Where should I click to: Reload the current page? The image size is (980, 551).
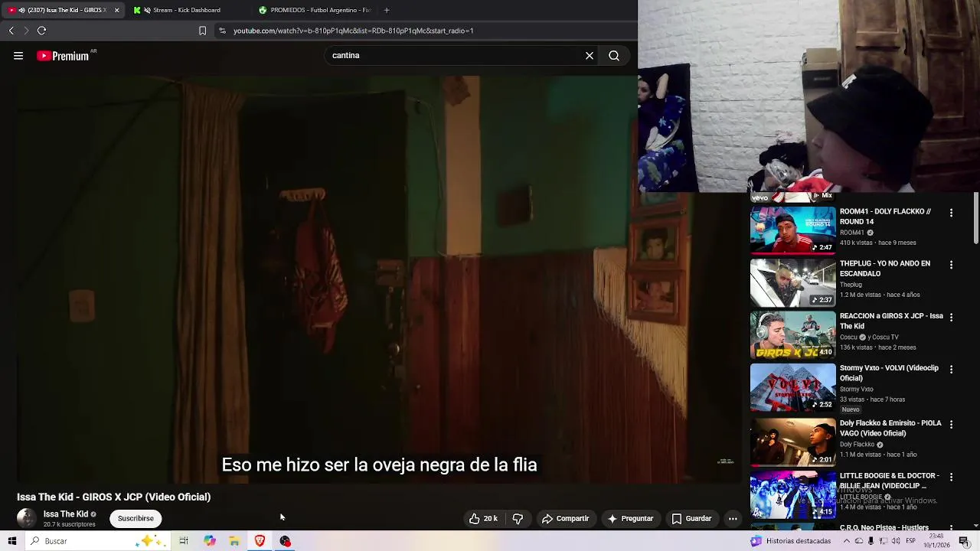[42, 31]
